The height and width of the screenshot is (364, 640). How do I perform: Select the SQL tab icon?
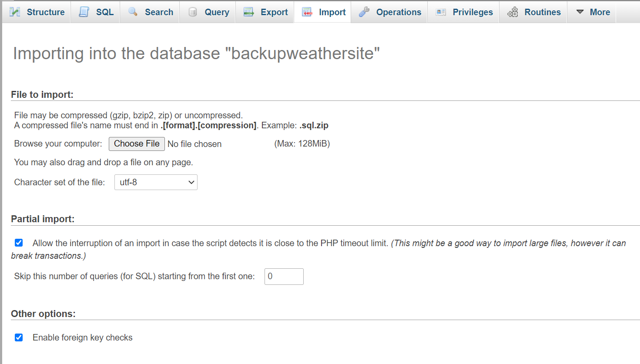[83, 12]
